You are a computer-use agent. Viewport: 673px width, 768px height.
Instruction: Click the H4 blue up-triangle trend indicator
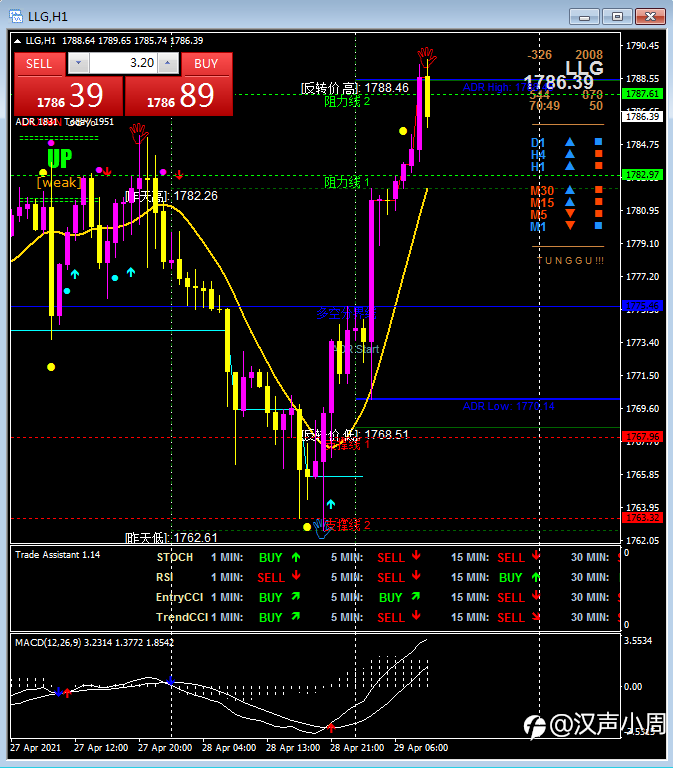tap(570, 154)
